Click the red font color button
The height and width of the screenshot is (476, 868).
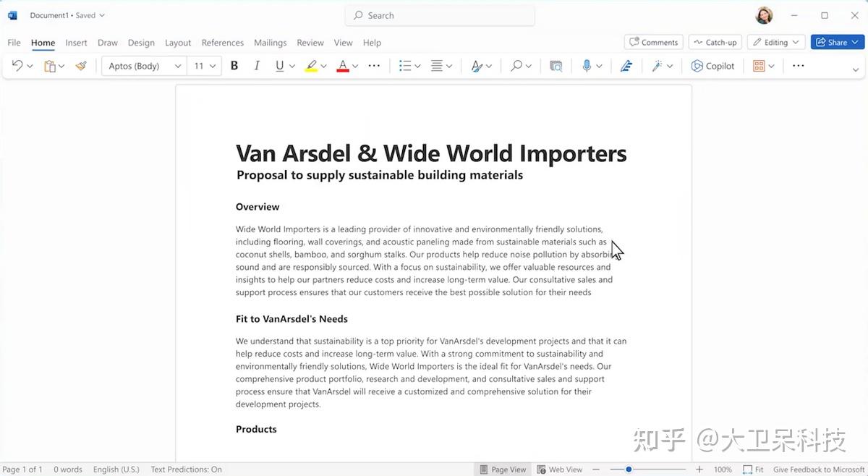click(343, 66)
